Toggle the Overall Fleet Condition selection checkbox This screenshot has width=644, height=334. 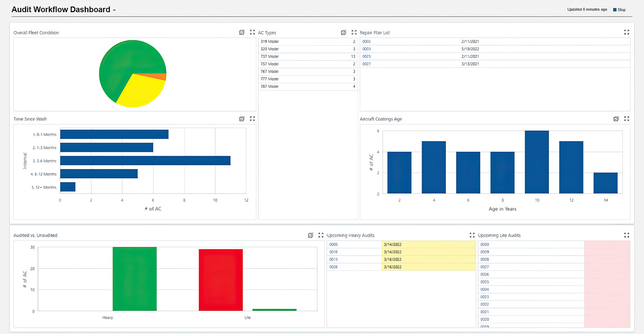click(242, 32)
